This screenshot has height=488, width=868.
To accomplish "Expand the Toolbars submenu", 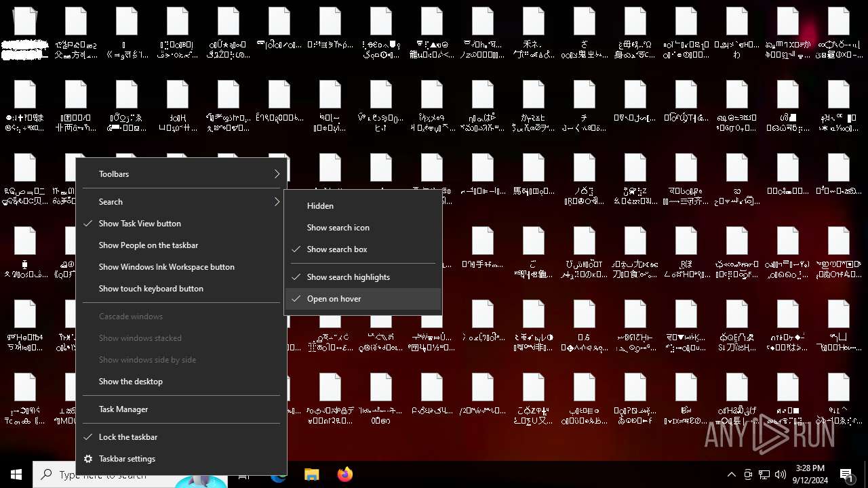I will click(x=182, y=174).
